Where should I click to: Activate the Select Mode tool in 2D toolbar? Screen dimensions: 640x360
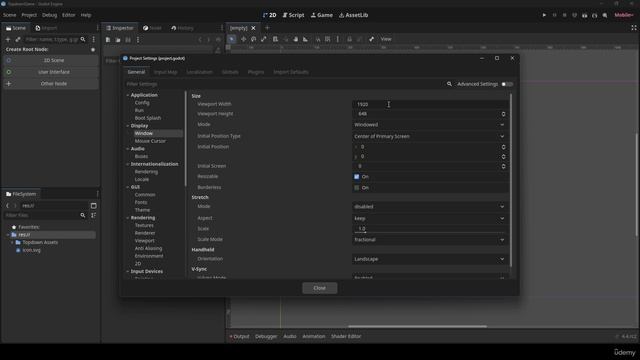point(232,39)
